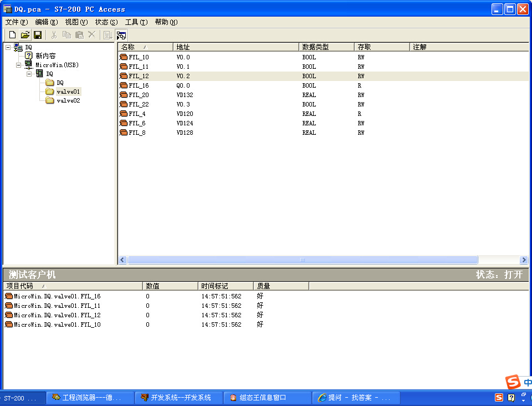
Task: Click the FYL_22 tag icon
Action: coord(124,104)
